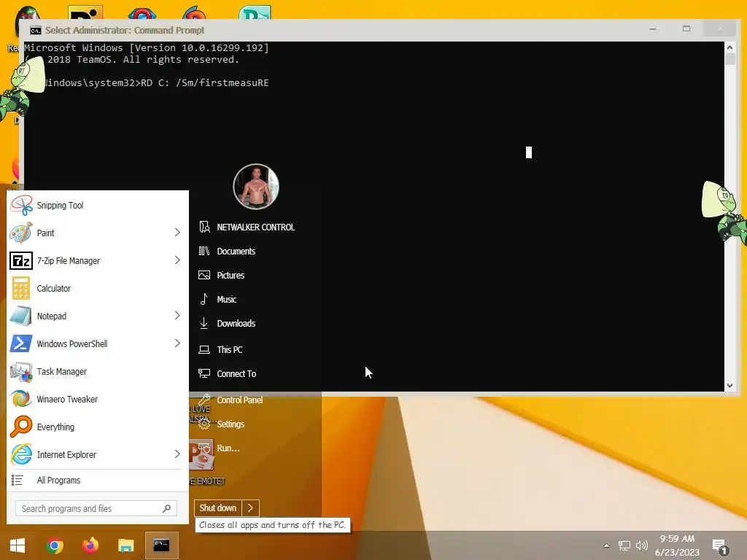747x560 pixels.
Task: Expand Paint jump list arrow
Action: click(x=177, y=233)
